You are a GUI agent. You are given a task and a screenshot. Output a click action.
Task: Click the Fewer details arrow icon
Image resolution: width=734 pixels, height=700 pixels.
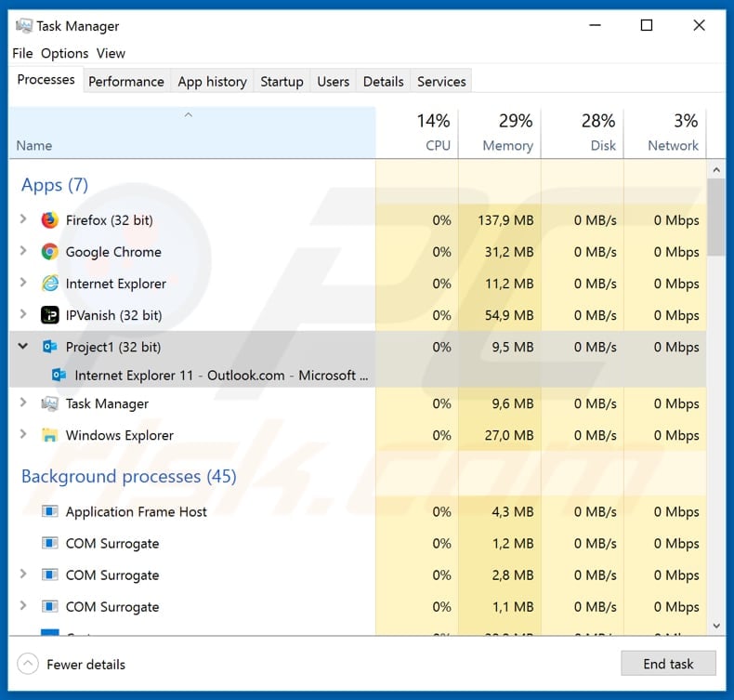(28, 664)
